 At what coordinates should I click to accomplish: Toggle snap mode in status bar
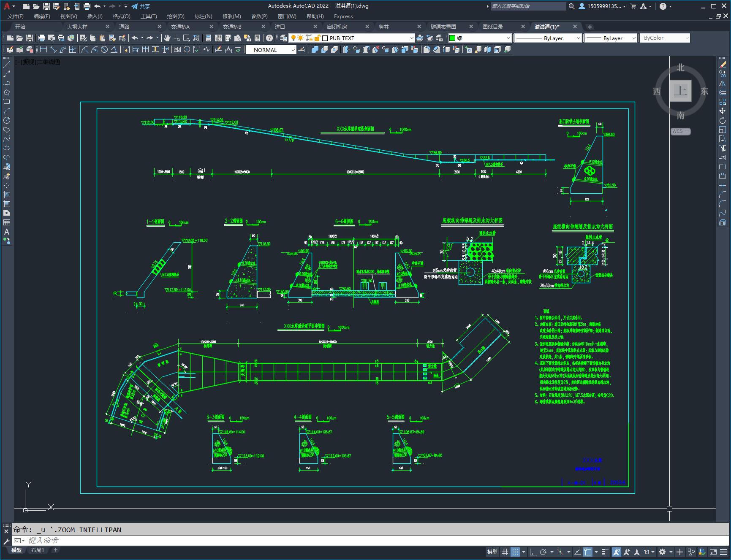click(515, 552)
